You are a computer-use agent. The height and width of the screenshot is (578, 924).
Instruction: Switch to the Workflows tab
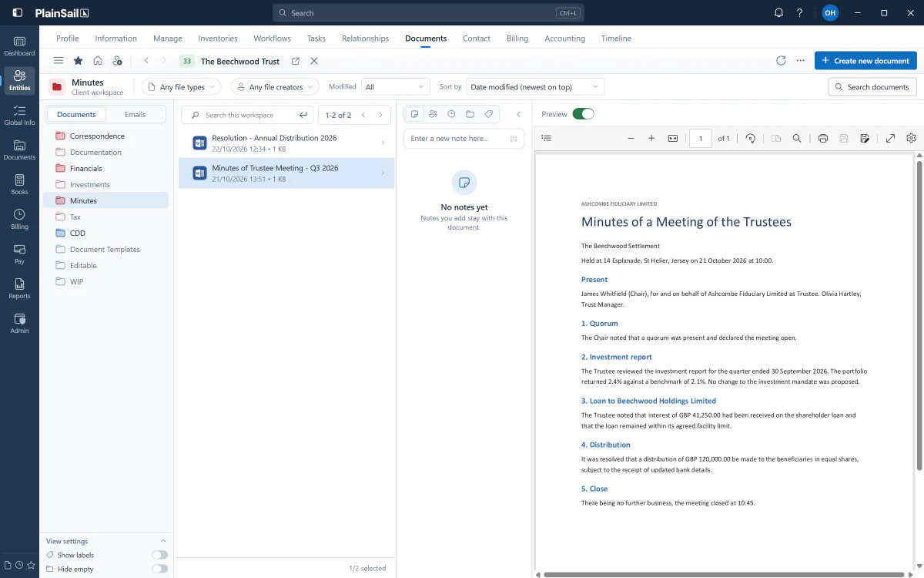point(273,39)
